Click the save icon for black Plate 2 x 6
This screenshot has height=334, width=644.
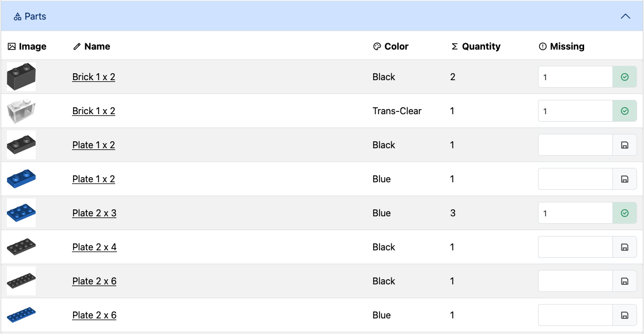point(624,282)
